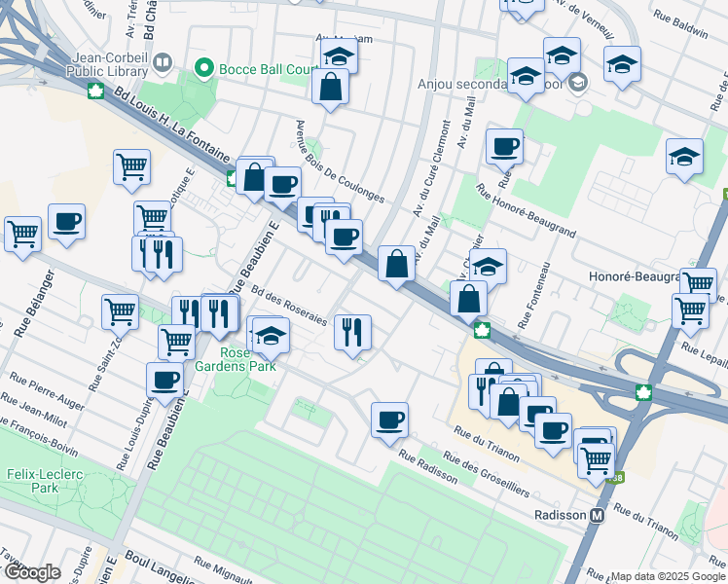Select the school marker above Rose Gardens Park
This screenshot has width=728, height=584.
[272, 336]
